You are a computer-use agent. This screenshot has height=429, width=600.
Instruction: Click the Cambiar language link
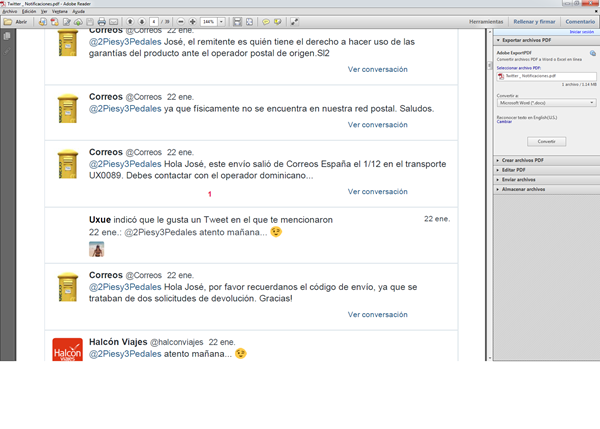504,122
